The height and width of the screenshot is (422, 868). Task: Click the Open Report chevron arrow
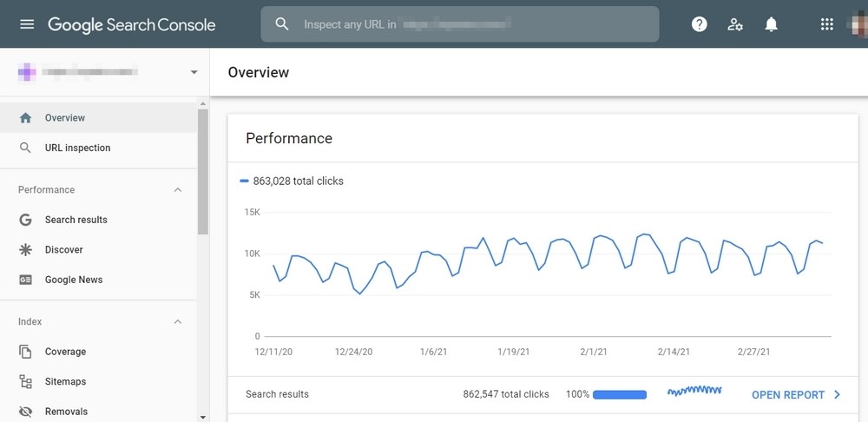[x=837, y=395]
